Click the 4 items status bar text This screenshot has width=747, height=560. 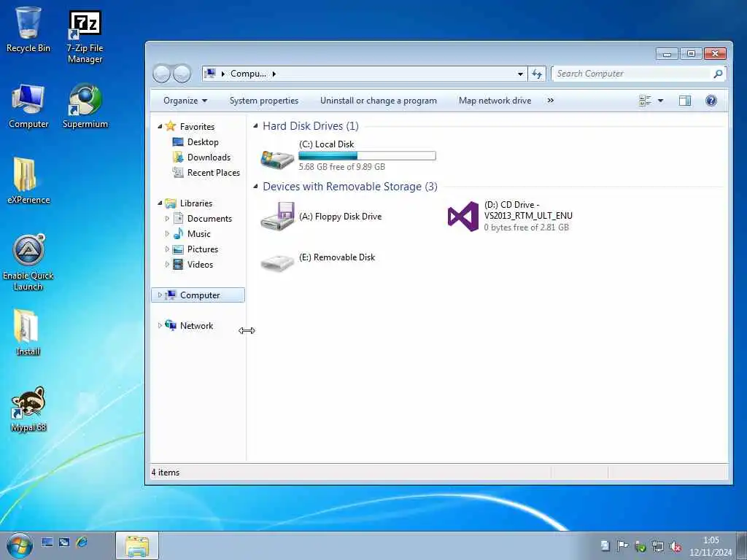[x=166, y=472]
